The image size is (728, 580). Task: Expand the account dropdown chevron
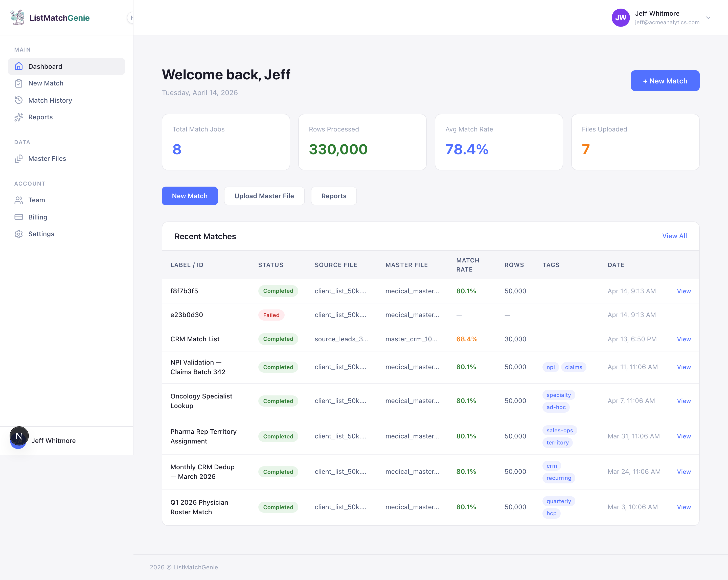click(708, 17)
